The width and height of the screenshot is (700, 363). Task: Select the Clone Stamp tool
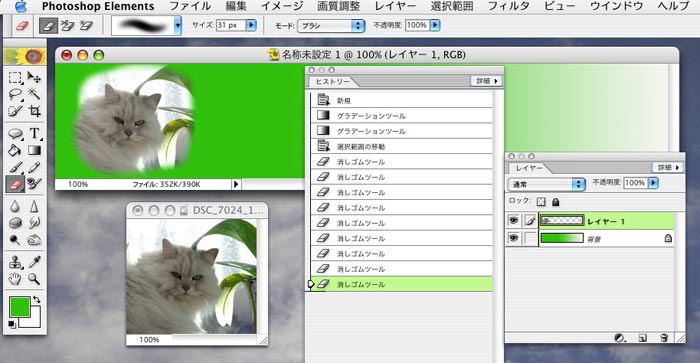tap(15, 262)
